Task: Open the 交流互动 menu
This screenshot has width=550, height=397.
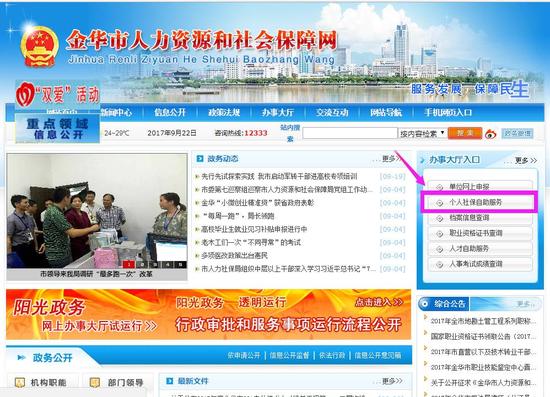Action: point(332,113)
